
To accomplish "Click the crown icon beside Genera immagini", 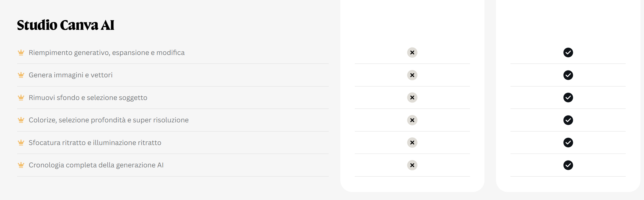I will pyautogui.click(x=21, y=75).
